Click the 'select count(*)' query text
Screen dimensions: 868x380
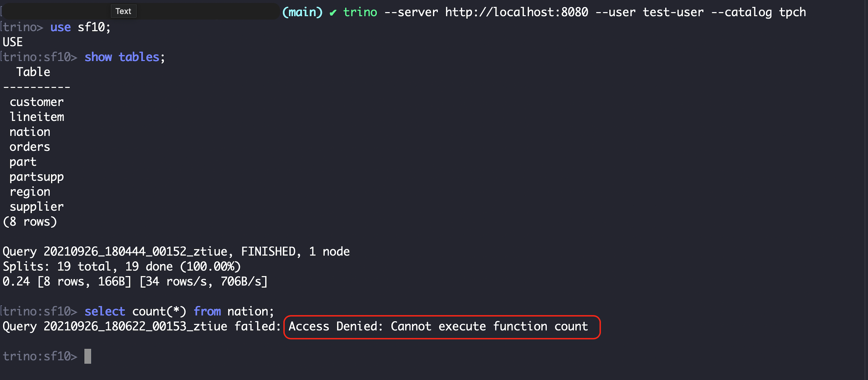[135, 312]
